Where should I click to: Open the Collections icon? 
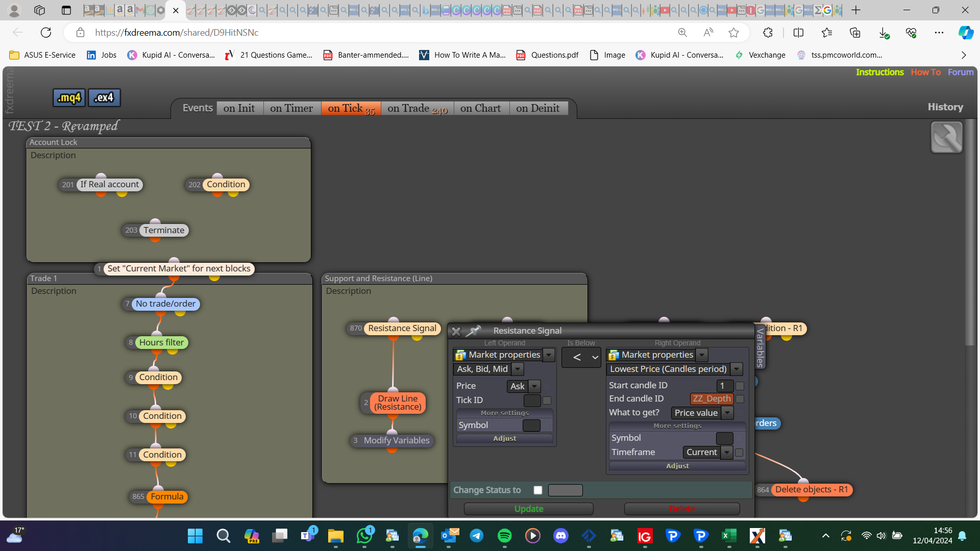[x=855, y=33]
